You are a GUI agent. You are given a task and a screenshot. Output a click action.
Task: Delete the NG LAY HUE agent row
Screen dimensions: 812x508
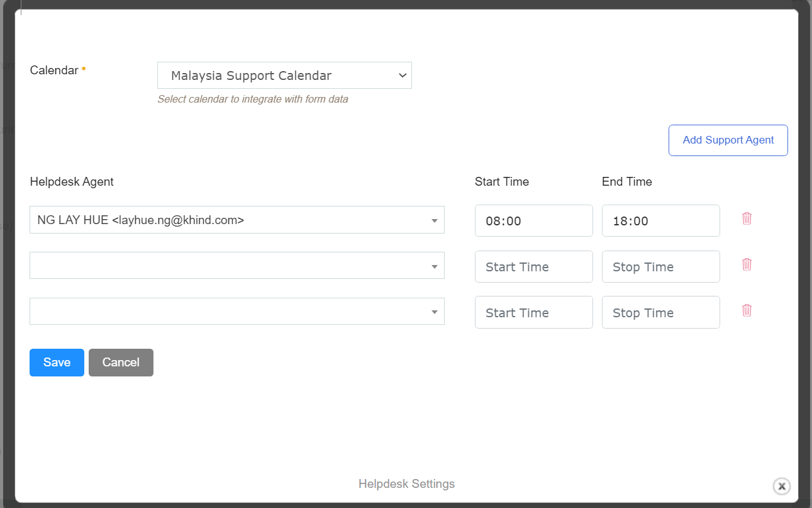pos(747,218)
